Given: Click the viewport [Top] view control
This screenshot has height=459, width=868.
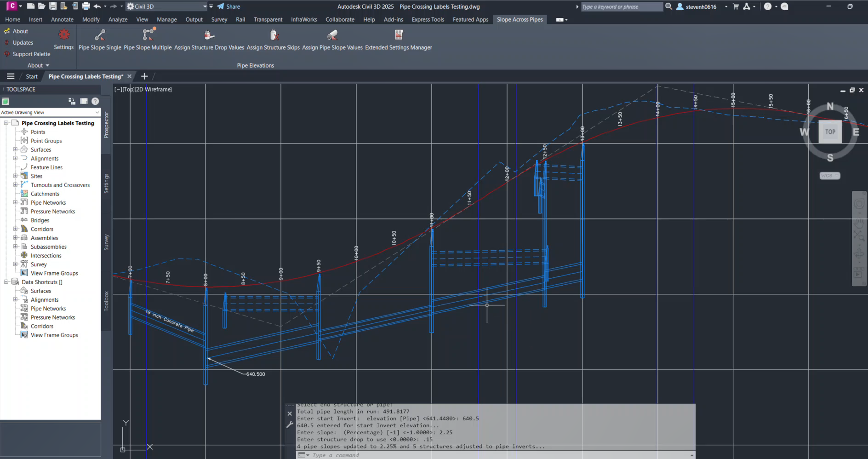Looking at the screenshot, I should click(128, 89).
